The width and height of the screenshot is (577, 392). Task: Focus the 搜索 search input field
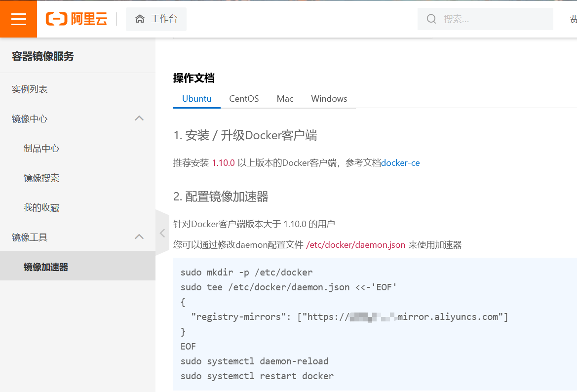point(485,19)
